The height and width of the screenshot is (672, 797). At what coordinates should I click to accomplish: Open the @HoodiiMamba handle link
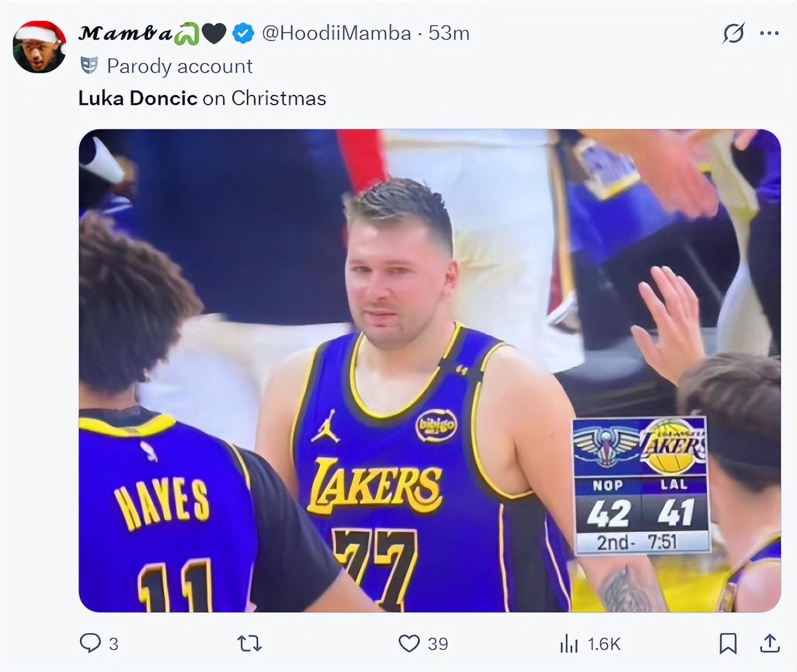336,33
